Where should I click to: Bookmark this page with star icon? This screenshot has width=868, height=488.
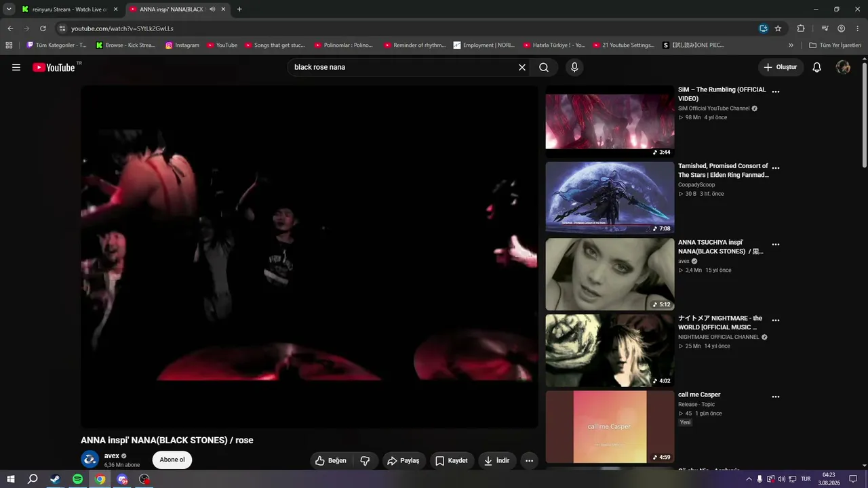pyautogui.click(x=778, y=28)
